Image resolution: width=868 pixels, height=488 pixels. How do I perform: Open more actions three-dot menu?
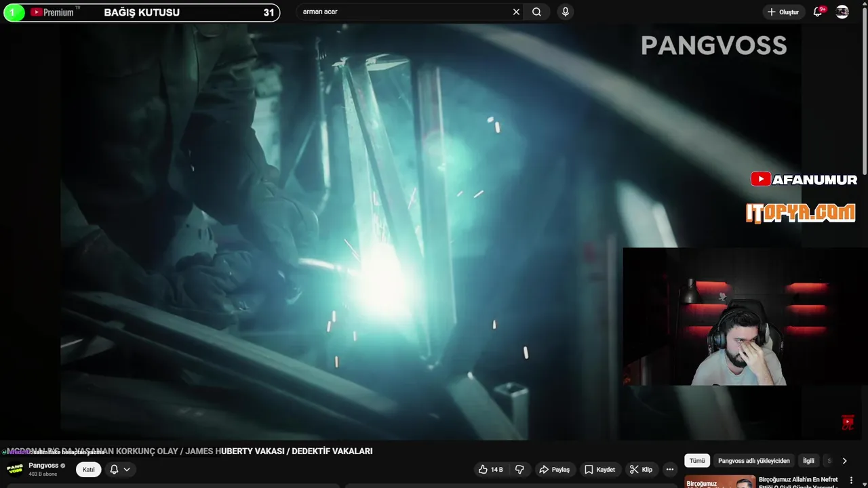670,470
